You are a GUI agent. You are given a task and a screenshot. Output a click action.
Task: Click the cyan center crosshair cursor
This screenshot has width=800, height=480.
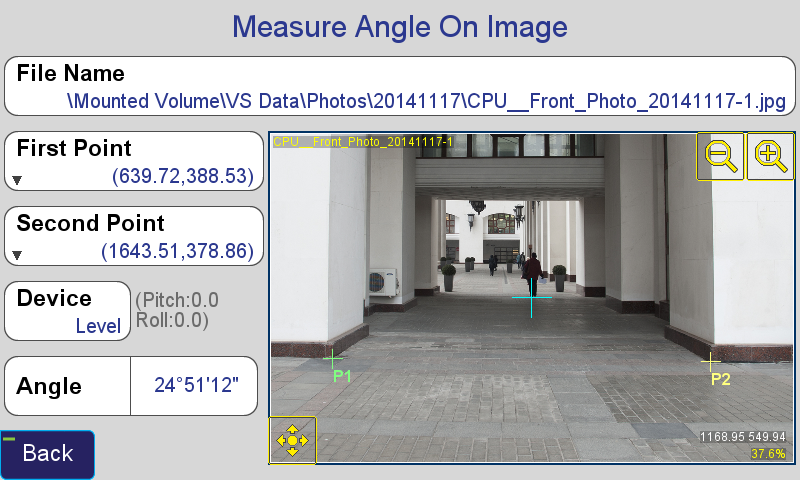pyautogui.click(x=532, y=297)
